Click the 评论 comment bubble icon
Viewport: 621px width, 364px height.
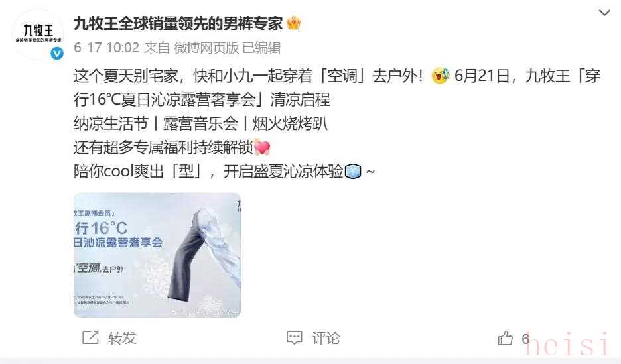click(295, 337)
